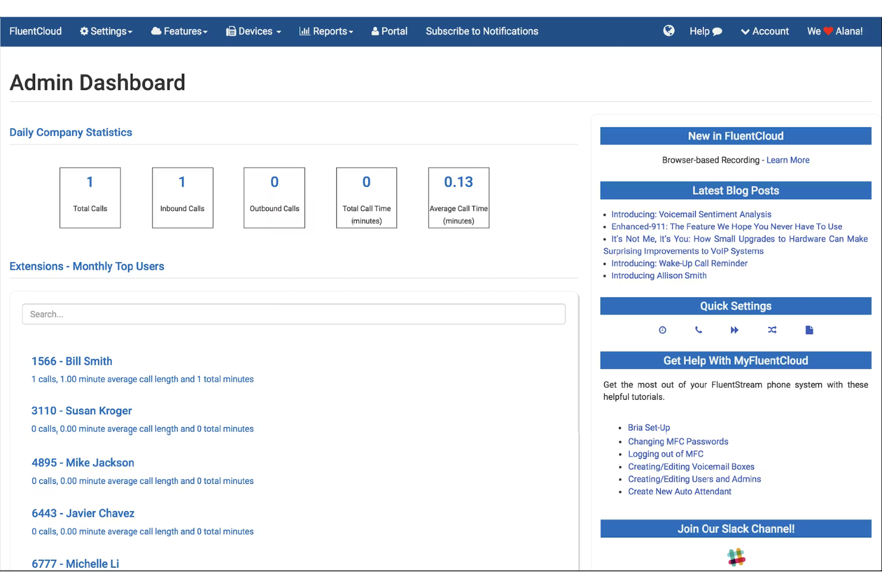Screen dimensions: 882x588
Task: Open the Devices dropdown
Action: 253,31
